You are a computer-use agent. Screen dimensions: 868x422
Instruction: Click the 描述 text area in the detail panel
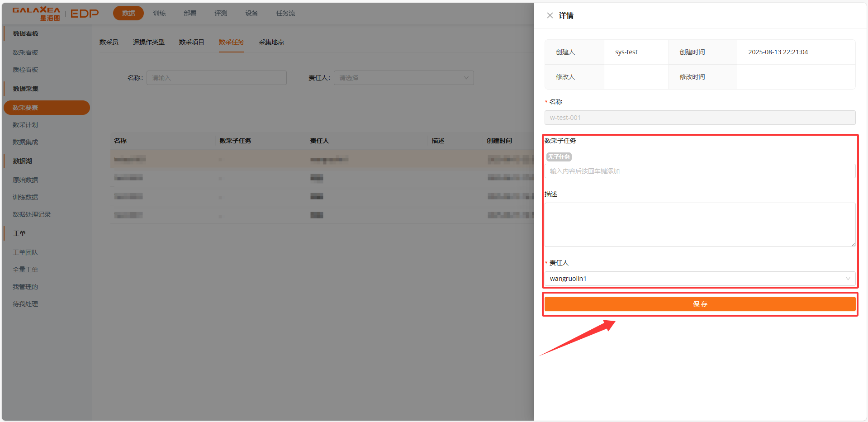click(x=699, y=224)
